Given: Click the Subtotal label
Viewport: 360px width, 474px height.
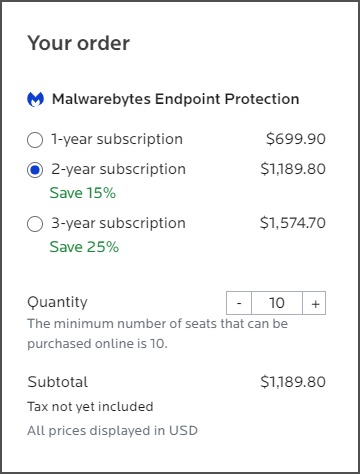Looking at the screenshot, I should pos(58,382).
